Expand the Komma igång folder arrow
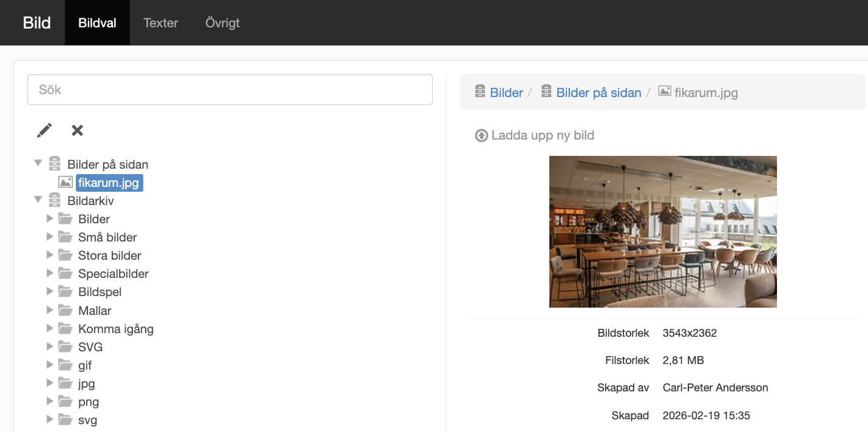The height and width of the screenshot is (432, 868). coord(50,328)
